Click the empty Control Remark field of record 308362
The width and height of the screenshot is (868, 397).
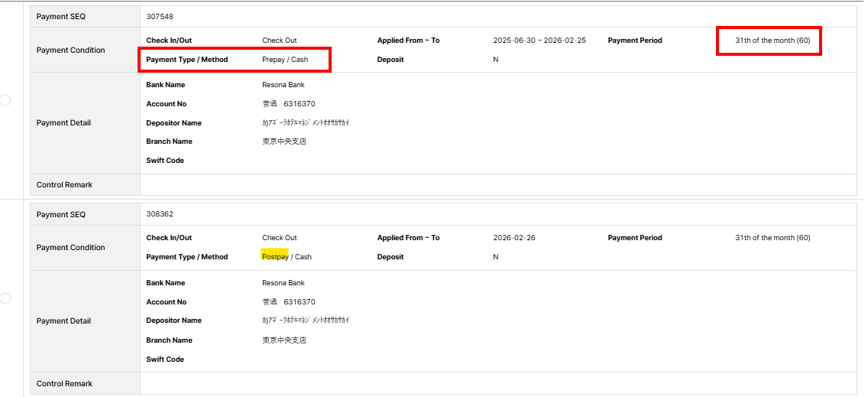coord(497,383)
